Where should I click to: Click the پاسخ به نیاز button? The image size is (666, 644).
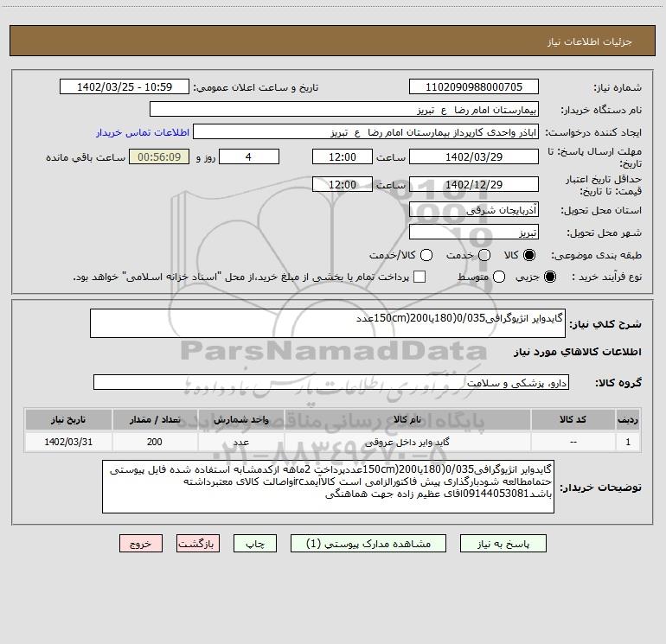click(503, 544)
